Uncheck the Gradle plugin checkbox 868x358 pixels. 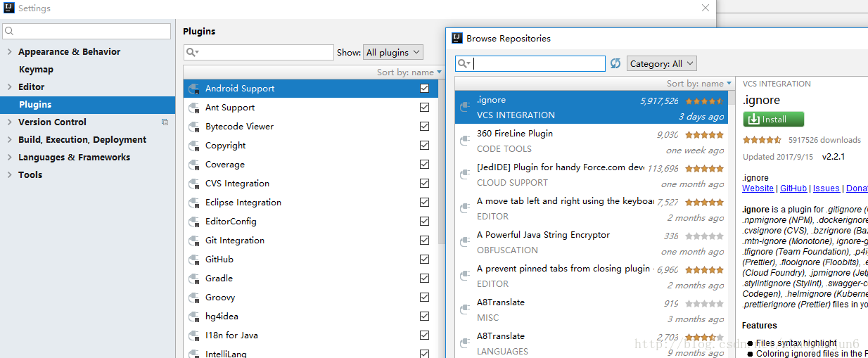coord(424,279)
